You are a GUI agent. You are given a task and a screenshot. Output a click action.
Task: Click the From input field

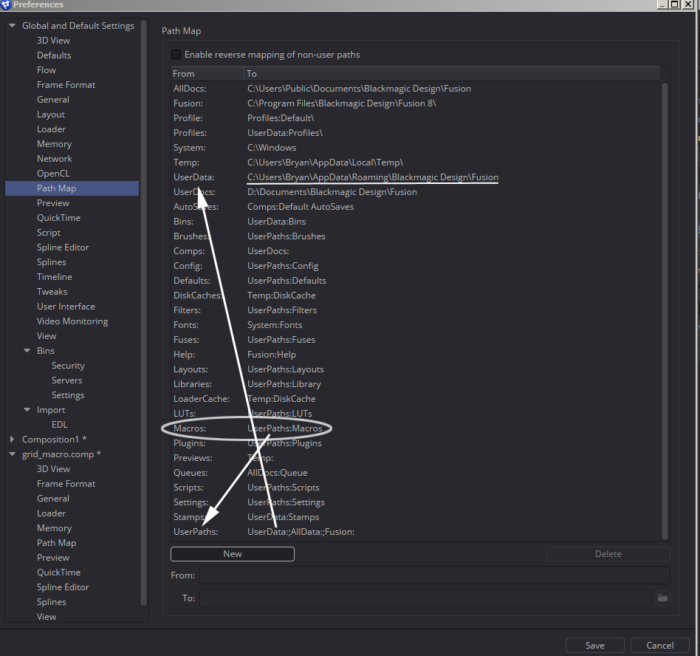click(435, 575)
